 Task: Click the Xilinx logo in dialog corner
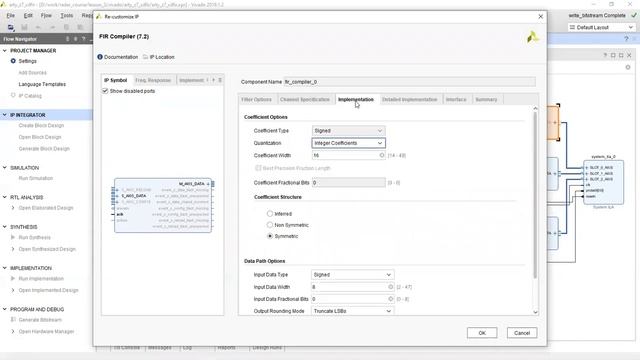tap(532, 38)
